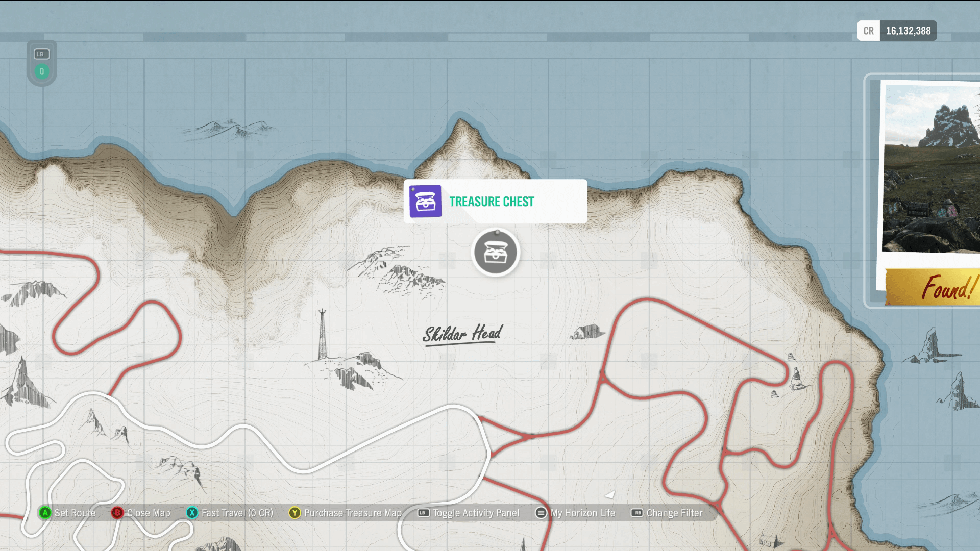Screen dimensions: 980x551
Task: Click Set Route
Action: pyautogui.click(x=75, y=513)
